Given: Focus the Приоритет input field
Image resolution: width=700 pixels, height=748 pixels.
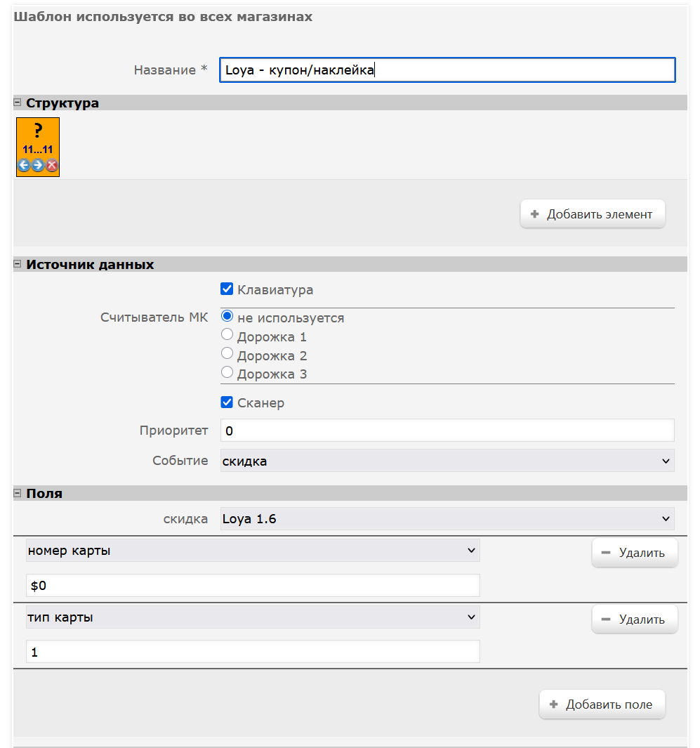Looking at the screenshot, I should pyautogui.click(x=447, y=431).
